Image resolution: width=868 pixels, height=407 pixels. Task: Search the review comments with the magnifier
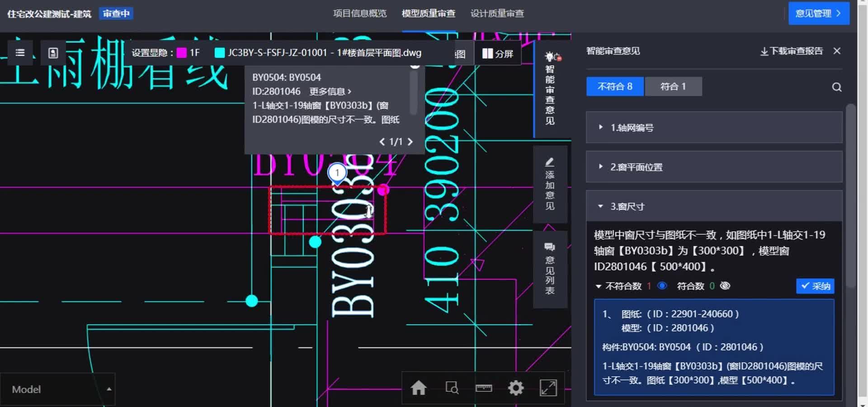(x=837, y=87)
